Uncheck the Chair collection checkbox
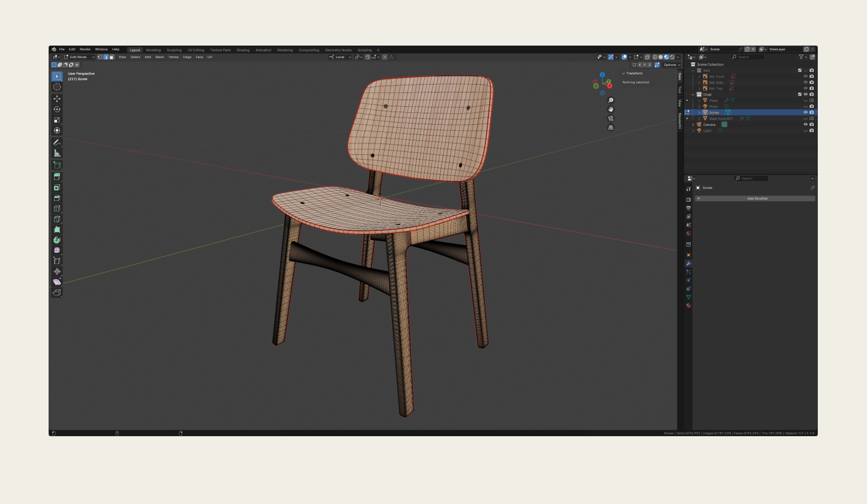 pyautogui.click(x=800, y=94)
